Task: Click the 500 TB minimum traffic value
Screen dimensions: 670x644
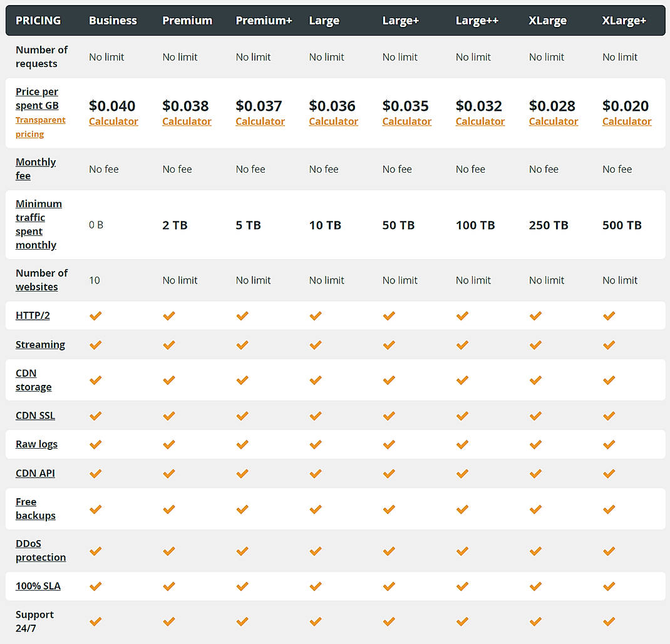Action: [x=622, y=225]
